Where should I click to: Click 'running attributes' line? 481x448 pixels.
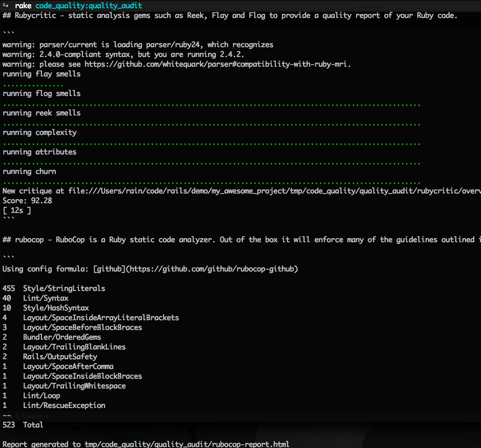(x=39, y=152)
